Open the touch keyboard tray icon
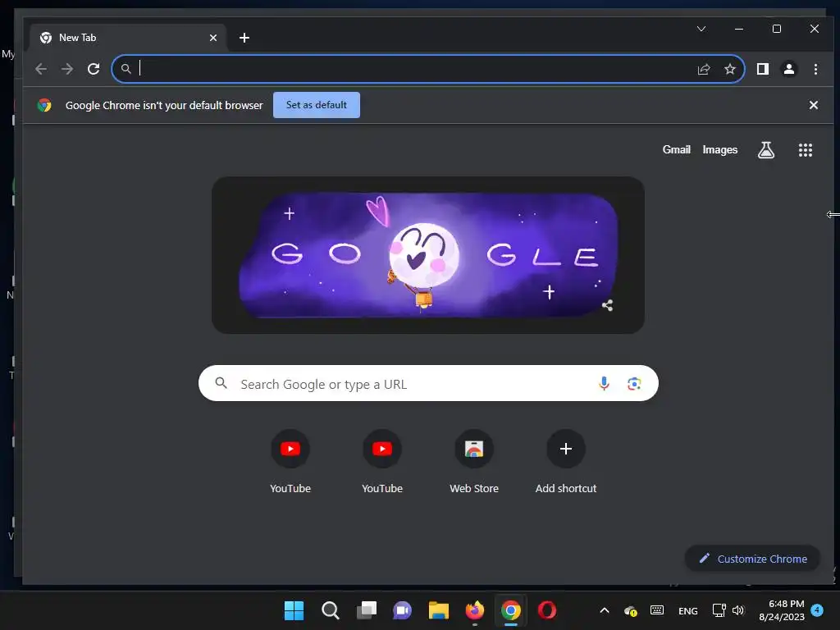Viewport: 840px width, 630px height. point(657,610)
